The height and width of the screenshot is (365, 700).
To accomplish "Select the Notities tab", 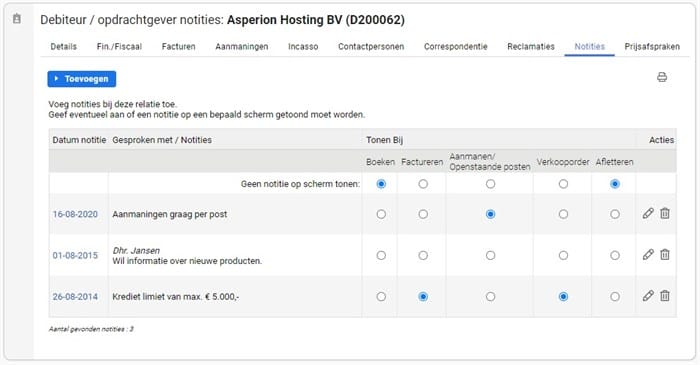I will pos(590,46).
